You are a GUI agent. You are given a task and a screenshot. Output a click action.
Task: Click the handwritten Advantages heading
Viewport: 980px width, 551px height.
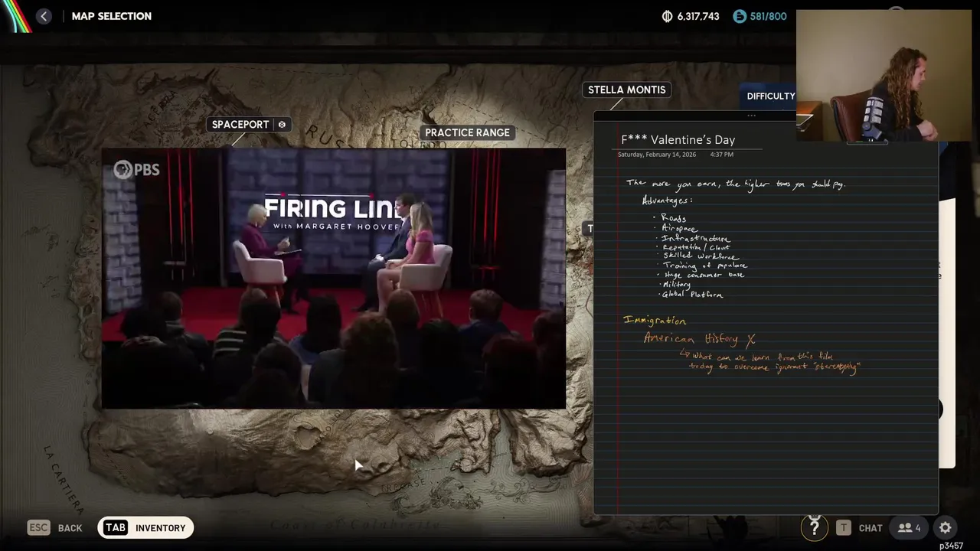(667, 201)
